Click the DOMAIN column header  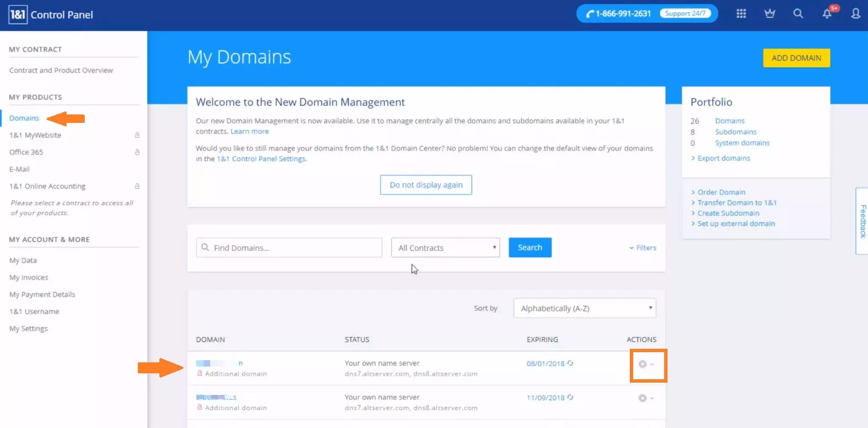point(210,339)
